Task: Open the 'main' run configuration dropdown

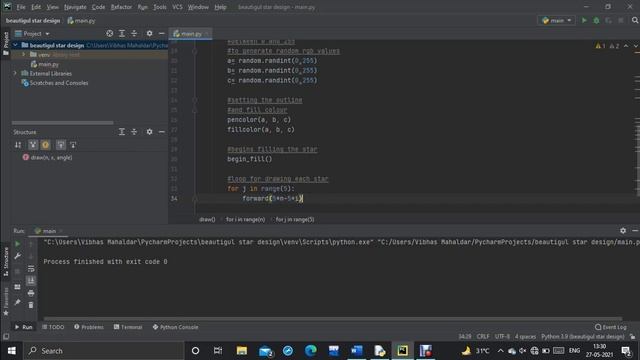Action: click(556, 20)
